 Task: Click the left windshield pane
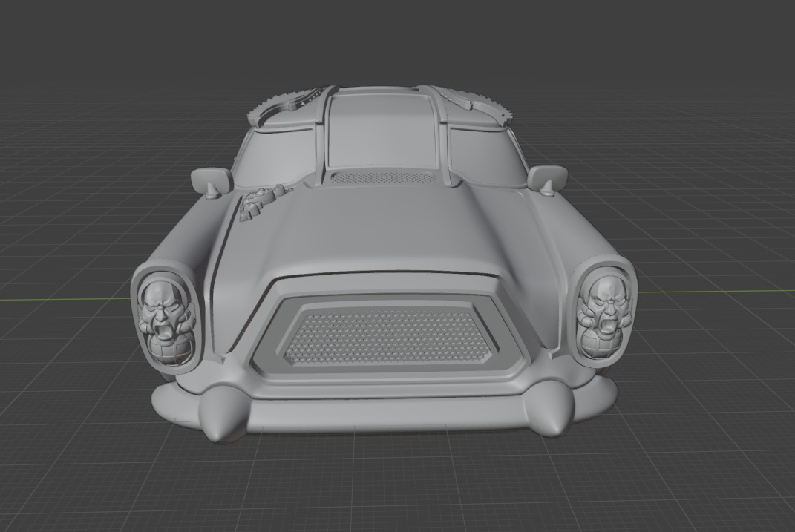coord(275,156)
